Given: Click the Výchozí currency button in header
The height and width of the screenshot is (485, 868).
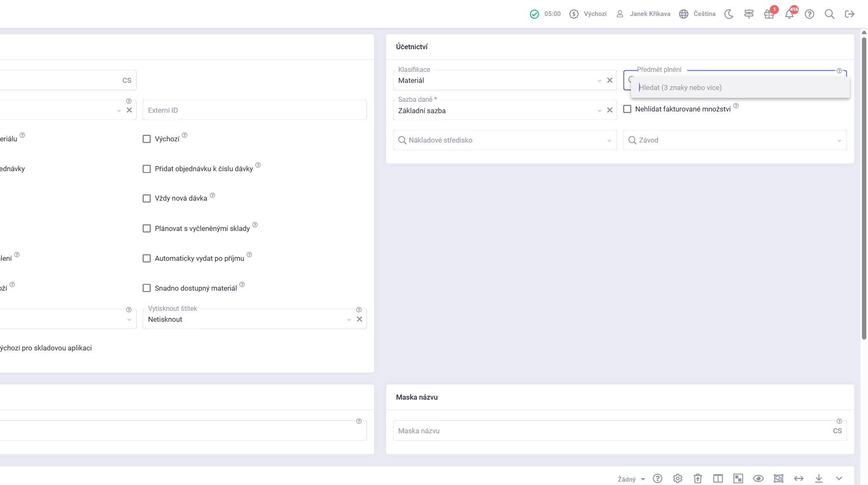Looking at the screenshot, I should click(x=588, y=14).
